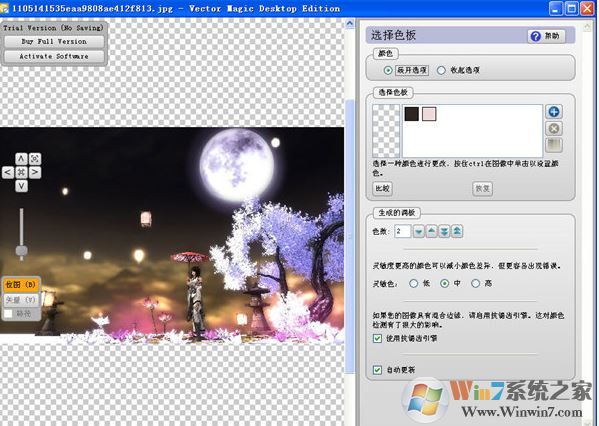599x426 pixels.
Task: Click the 选择色板 panel heading
Action: coord(393,36)
